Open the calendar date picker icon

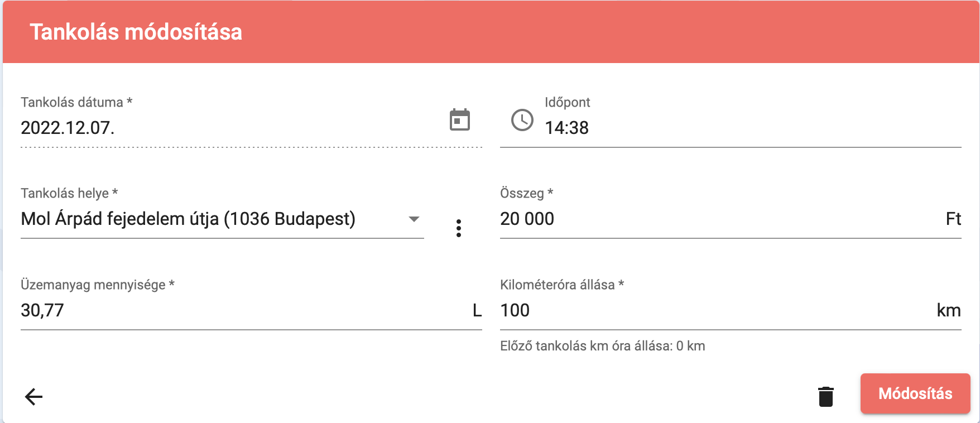point(460,120)
